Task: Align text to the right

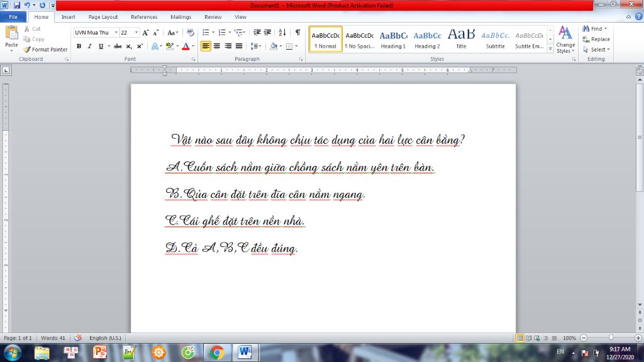Action: point(228,47)
